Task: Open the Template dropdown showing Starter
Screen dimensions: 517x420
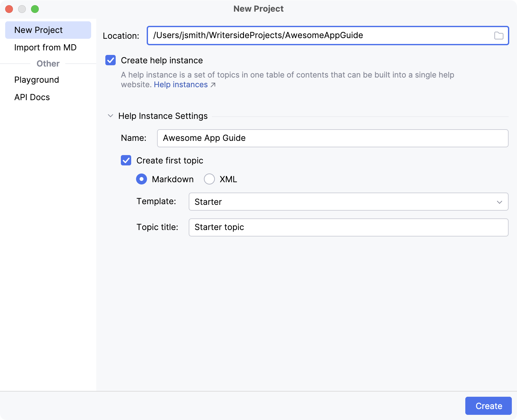Action: coord(348,202)
